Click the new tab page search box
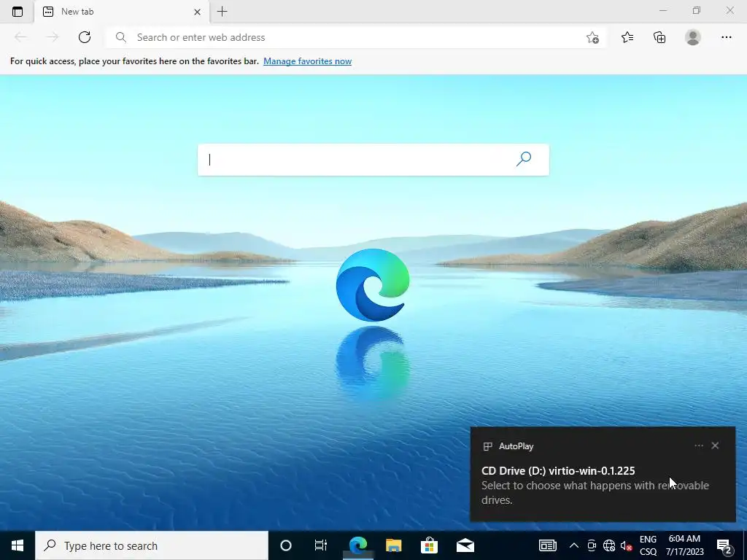Image resolution: width=747 pixels, height=560 pixels. (373, 160)
